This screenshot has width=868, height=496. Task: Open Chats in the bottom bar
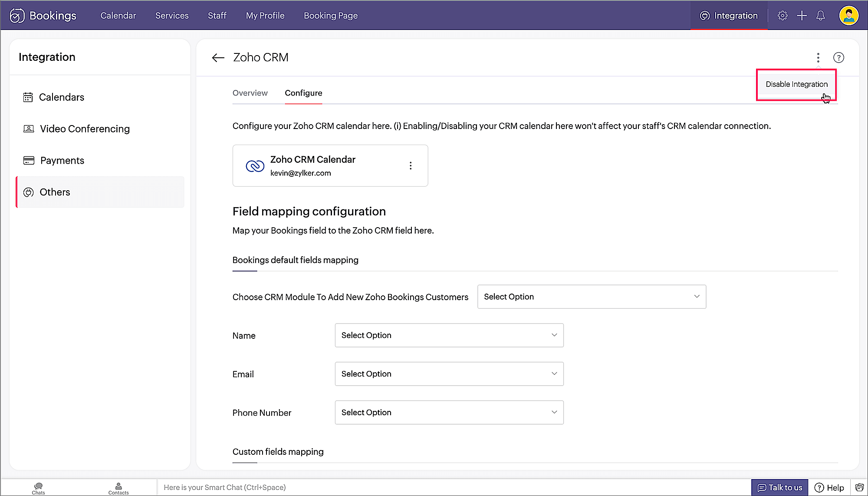click(x=38, y=488)
